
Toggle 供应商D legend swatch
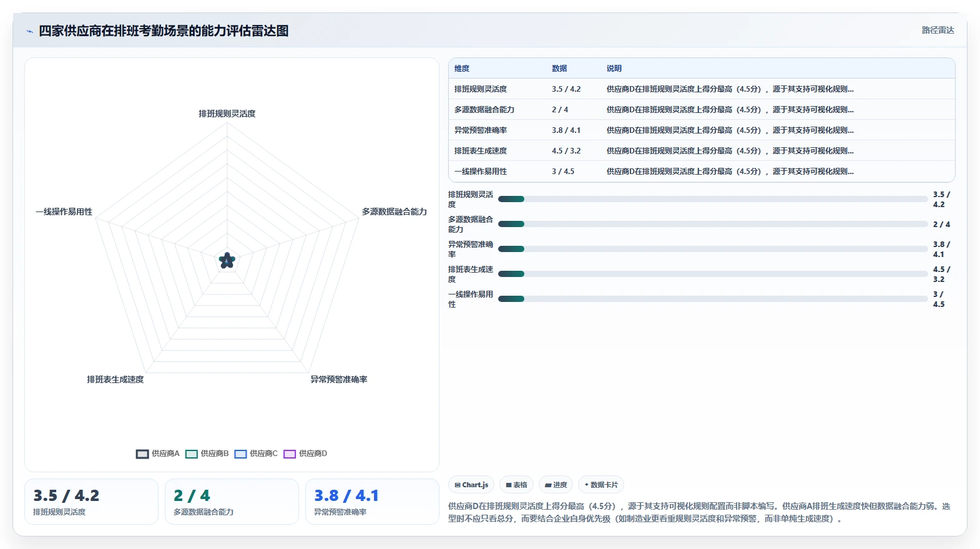pyautogui.click(x=290, y=454)
